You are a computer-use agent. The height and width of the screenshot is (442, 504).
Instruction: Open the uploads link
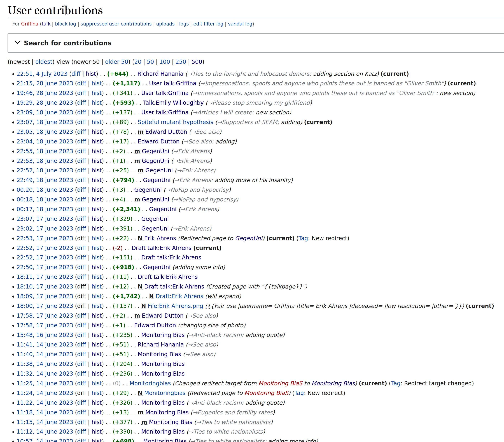tap(165, 24)
